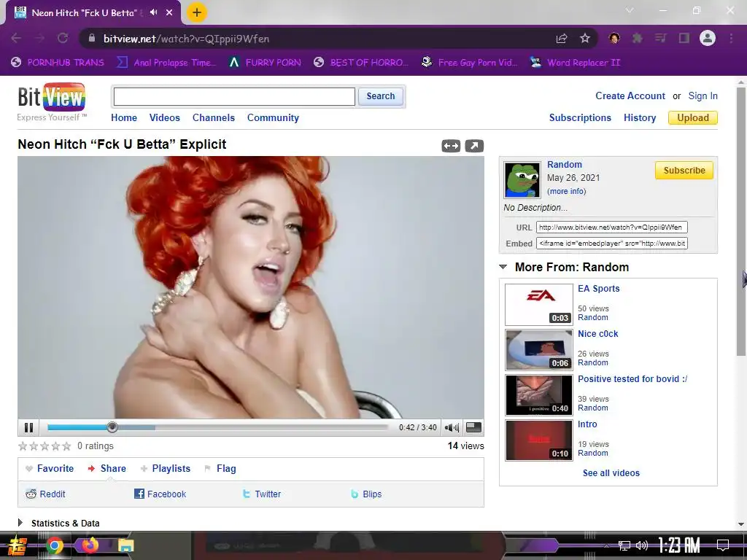The height and width of the screenshot is (560, 747).
Task: Click the video progress slider handle
Action: tap(112, 427)
